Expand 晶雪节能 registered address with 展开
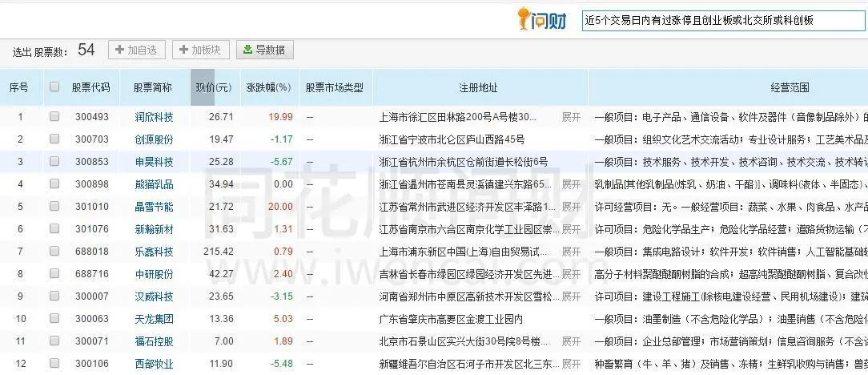Viewport: 868px width, 375px height. pyautogui.click(x=571, y=206)
